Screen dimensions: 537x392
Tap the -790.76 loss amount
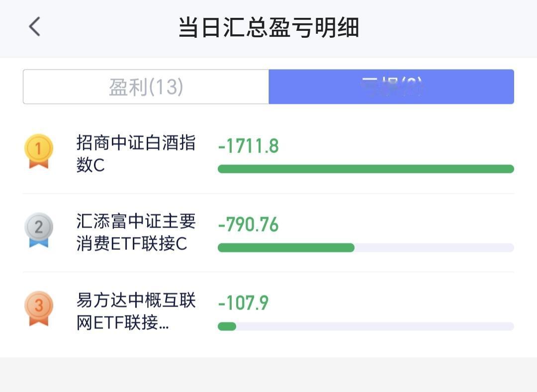click(248, 225)
